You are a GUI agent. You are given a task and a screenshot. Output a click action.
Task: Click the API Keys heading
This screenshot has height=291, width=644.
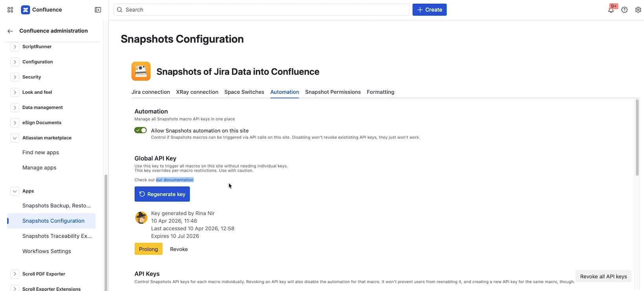pyautogui.click(x=147, y=274)
